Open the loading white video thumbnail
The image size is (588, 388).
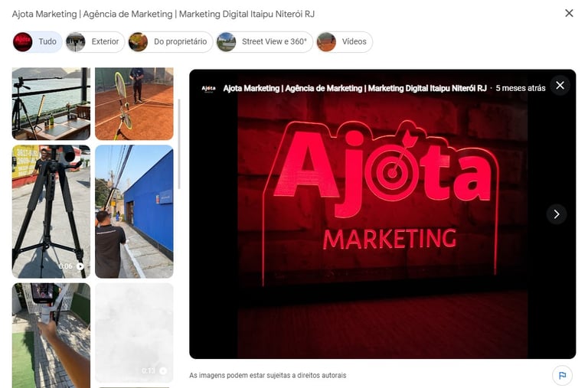(134, 333)
